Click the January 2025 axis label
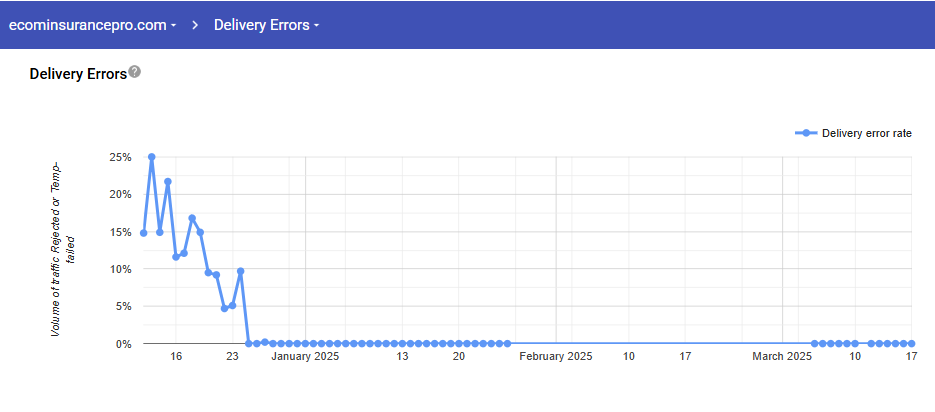The height and width of the screenshot is (412, 935). pyautogui.click(x=306, y=356)
